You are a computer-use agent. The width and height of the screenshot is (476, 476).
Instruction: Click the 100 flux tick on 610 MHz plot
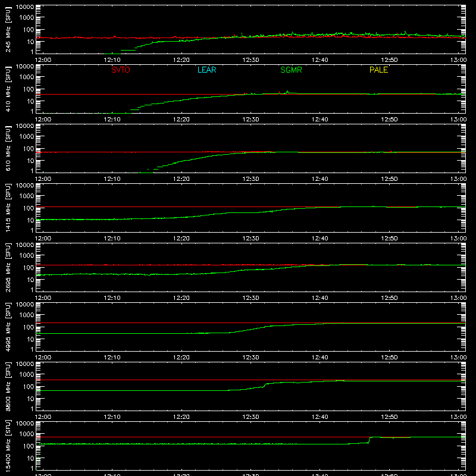(29, 149)
